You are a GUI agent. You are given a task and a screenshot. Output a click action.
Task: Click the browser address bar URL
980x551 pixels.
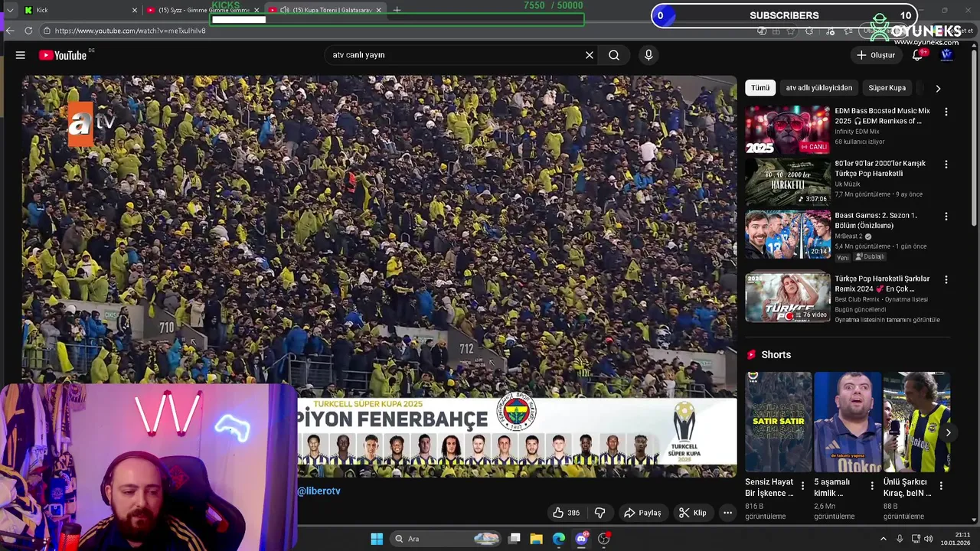coord(129,31)
